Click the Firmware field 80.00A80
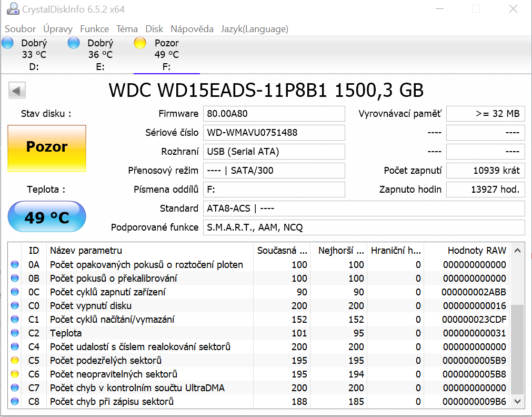Image resolution: width=532 pixels, height=417 pixels. tap(274, 113)
